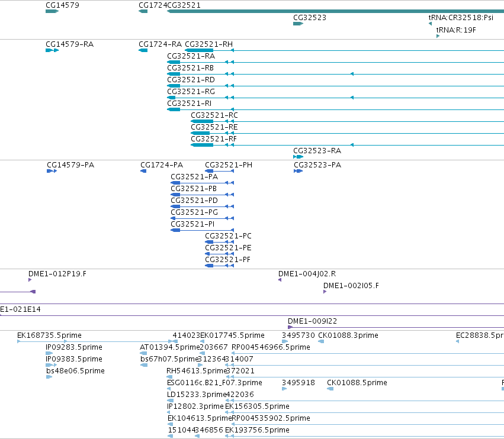504x439 pixels.
Task: Click the EC28838.5prime EST marker
Action: point(457,341)
